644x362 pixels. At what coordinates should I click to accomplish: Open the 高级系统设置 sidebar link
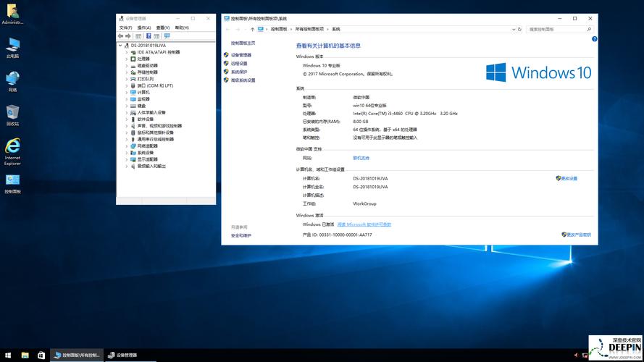pos(243,80)
